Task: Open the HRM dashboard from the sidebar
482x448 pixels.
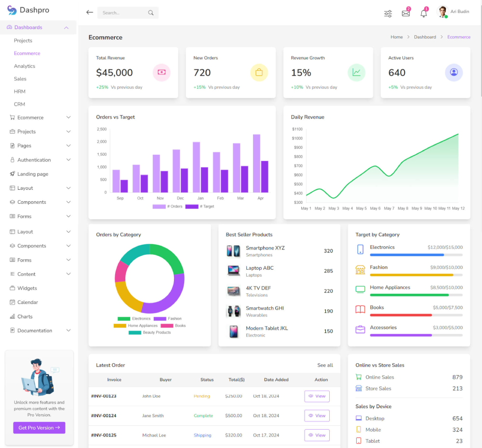Action: pos(19,91)
